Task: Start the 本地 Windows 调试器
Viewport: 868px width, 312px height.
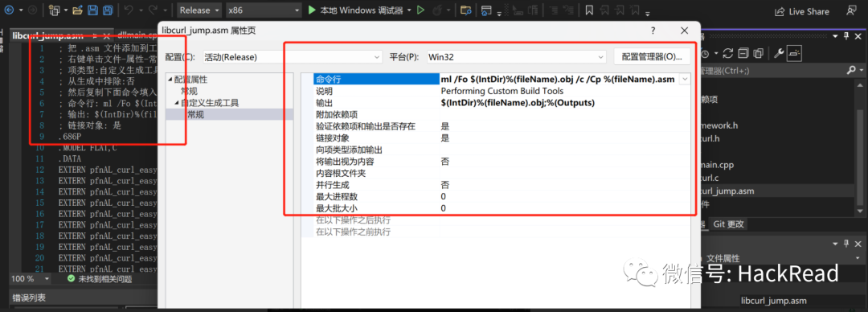Action: 356,10
